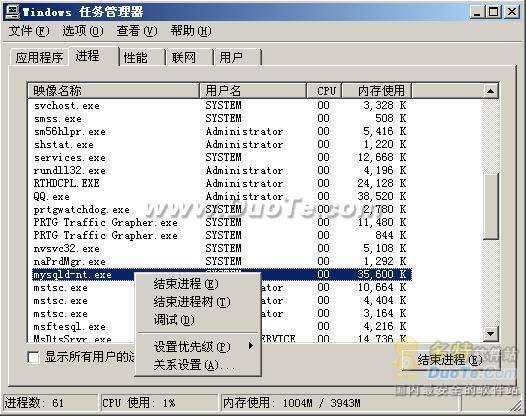Select mstsc.exe using 4,404 K
526x416 pixels.
click(221, 301)
